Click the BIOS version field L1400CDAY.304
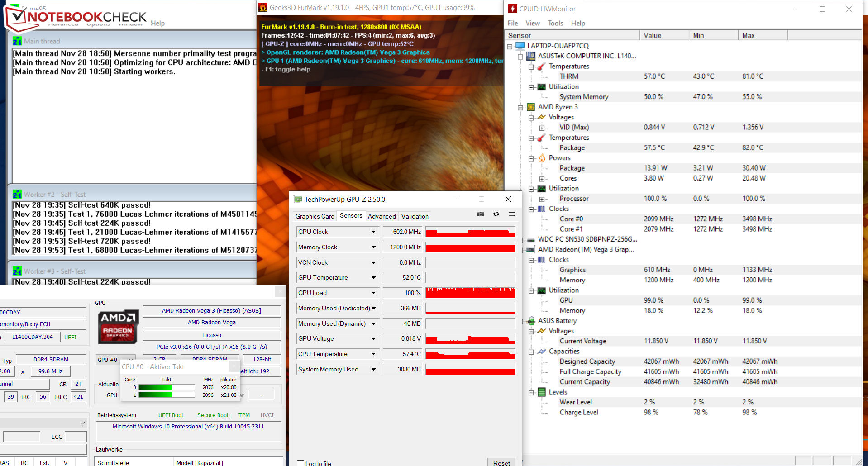 (32, 337)
